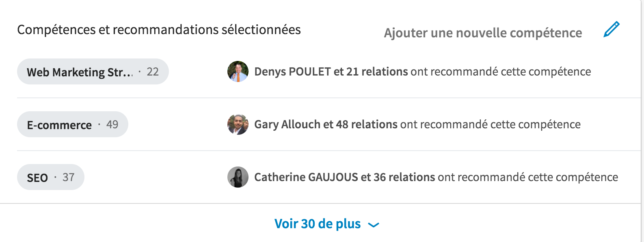Image resolution: width=644 pixels, height=242 pixels.
Task: Open Catherine GAUJOUS's profile photo
Action: (238, 177)
